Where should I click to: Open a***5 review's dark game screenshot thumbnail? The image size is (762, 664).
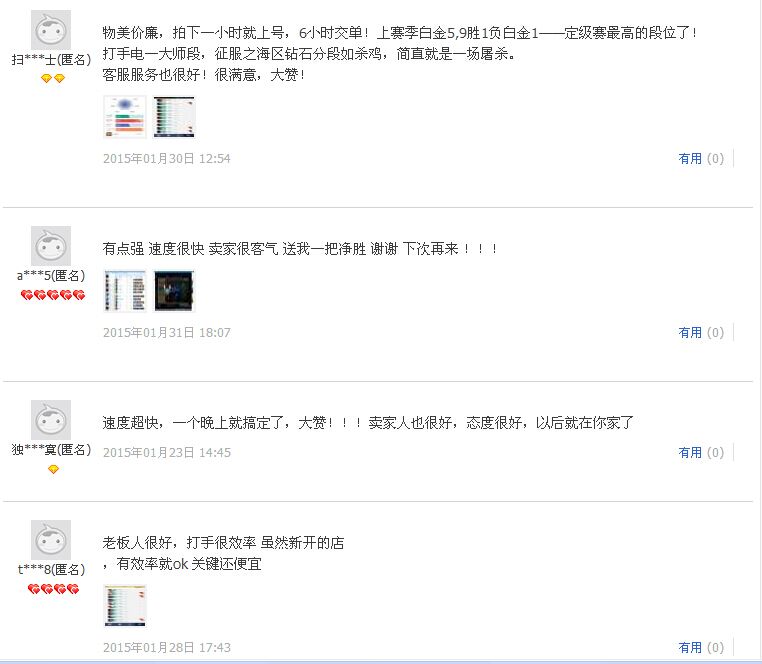tap(174, 291)
